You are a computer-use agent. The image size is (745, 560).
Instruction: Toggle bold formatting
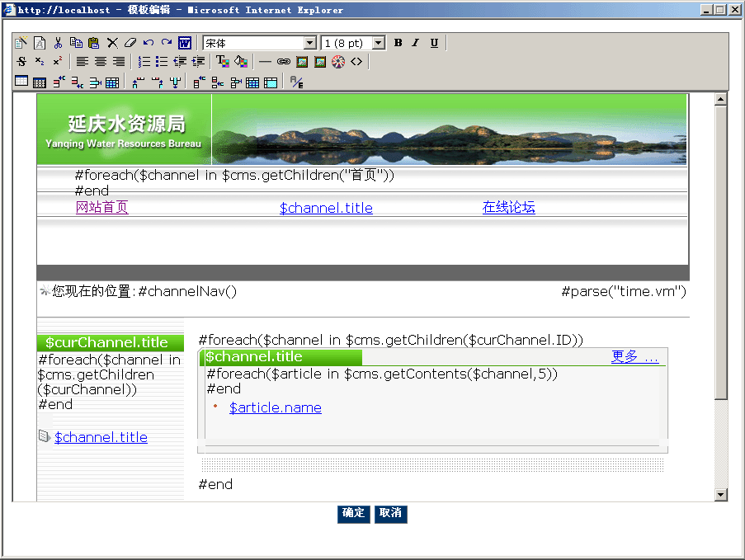pos(398,42)
